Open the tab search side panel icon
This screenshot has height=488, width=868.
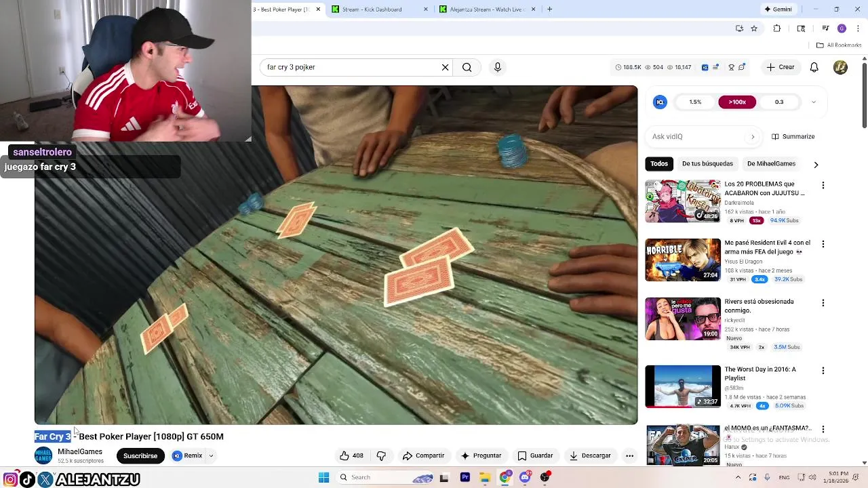[x=801, y=28]
